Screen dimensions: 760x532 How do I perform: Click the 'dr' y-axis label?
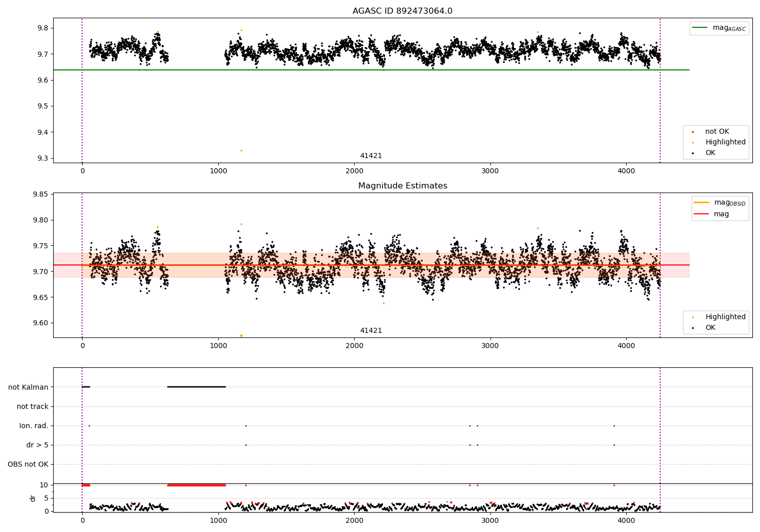pyautogui.click(x=33, y=498)
